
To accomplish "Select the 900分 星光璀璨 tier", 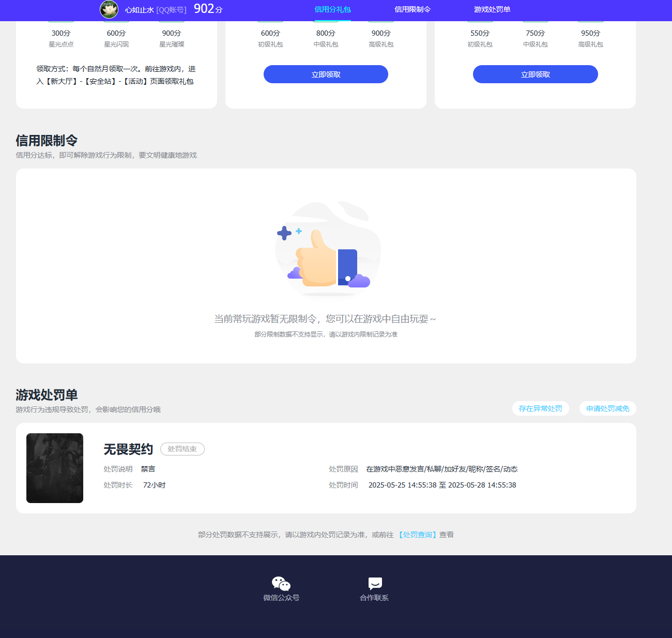I will tap(172, 38).
